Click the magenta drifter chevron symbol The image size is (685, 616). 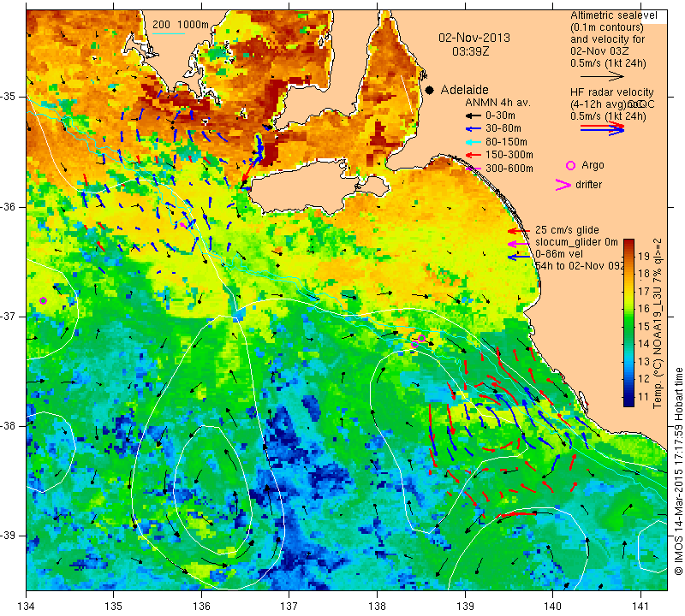point(563,185)
